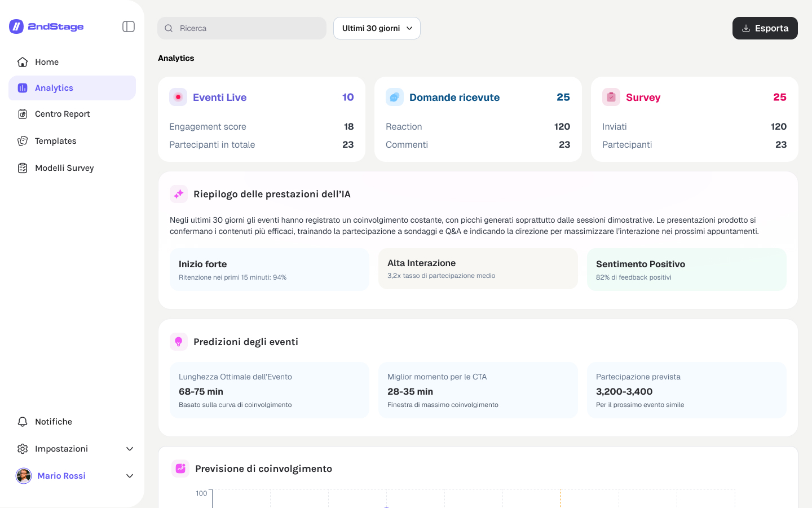Click the Sentimento Positivo insight card

tap(687, 270)
